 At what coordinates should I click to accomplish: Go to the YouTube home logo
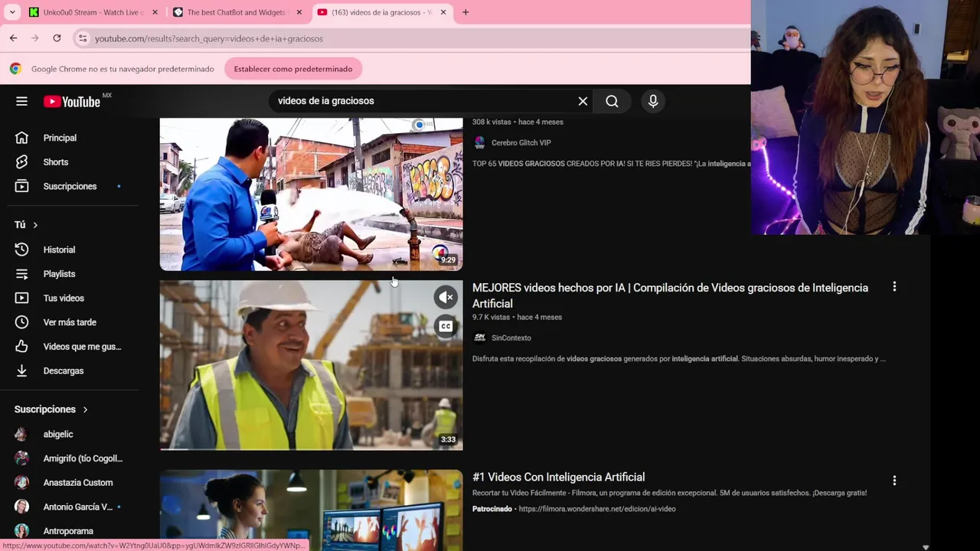pyautogui.click(x=72, y=102)
